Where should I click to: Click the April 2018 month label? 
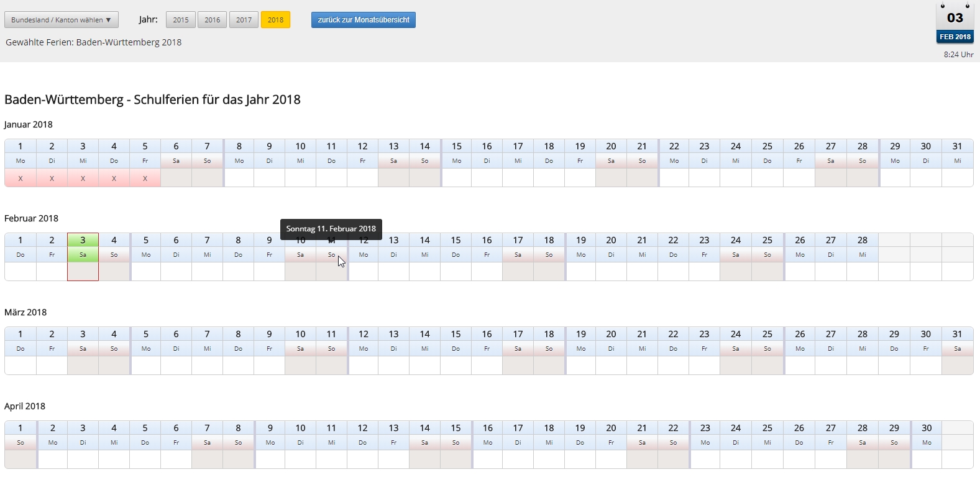click(25, 406)
